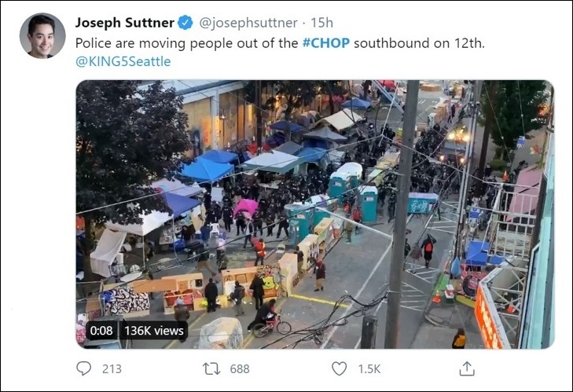Open the @josephsuttner handle link
573x392 pixels.
(248, 23)
